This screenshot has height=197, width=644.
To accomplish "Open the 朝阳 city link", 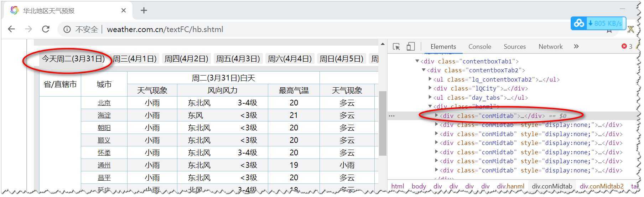I will pyautogui.click(x=104, y=128).
